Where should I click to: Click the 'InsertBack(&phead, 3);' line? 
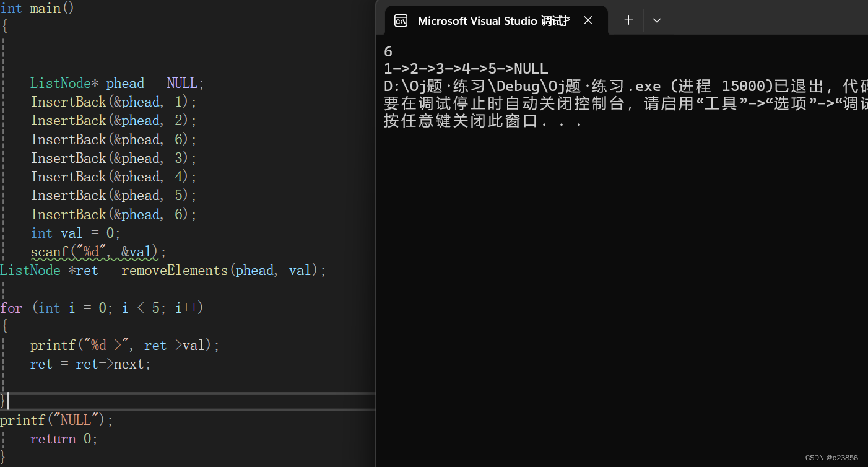point(114,158)
